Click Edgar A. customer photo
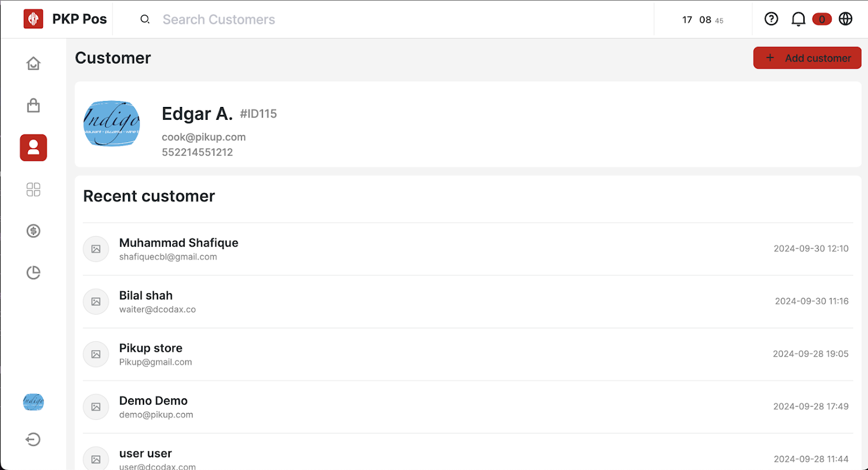The height and width of the screenshot is (470, 868). coord(112,123)
